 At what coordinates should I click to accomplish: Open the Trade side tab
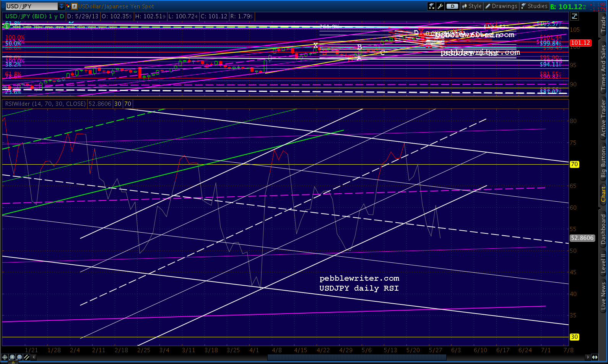603,24
